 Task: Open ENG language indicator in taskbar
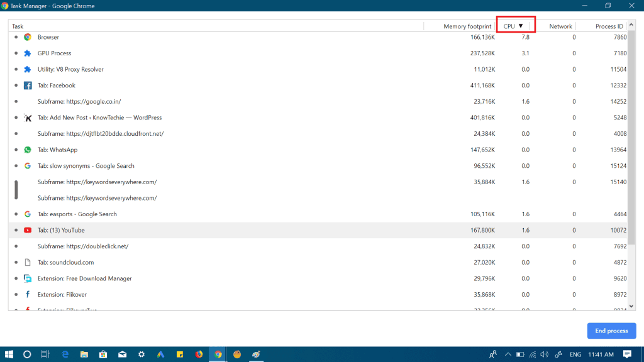[x=575, y=354]
